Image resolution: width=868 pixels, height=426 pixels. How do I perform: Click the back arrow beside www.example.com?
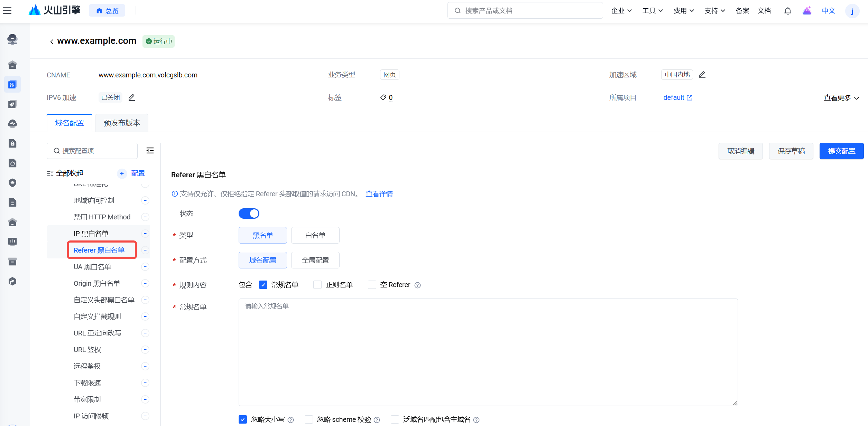point(52,41)
